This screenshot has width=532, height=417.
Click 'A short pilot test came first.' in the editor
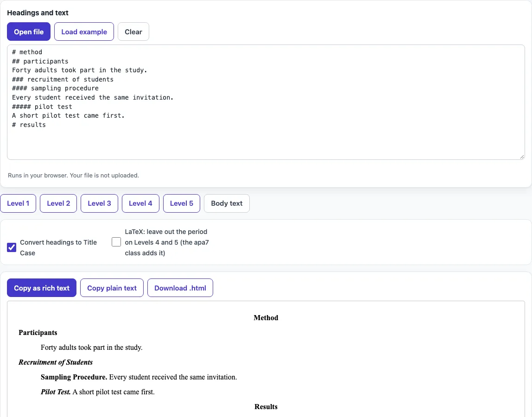[68, 115]
